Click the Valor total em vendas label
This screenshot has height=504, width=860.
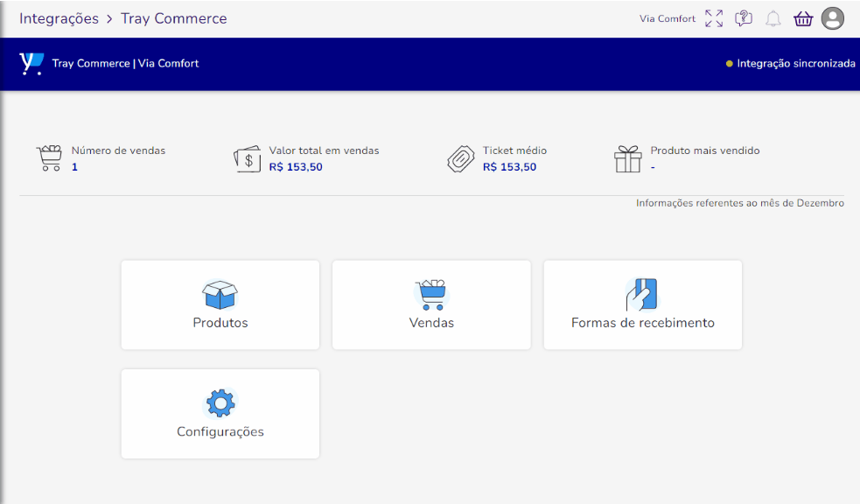point(324,150)
